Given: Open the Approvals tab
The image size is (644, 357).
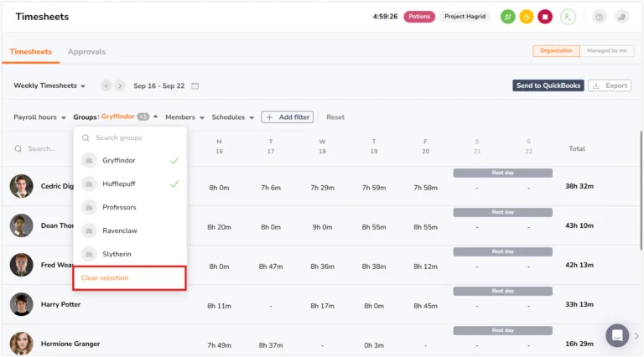Looking at the screenshot, I should point(86,52).
